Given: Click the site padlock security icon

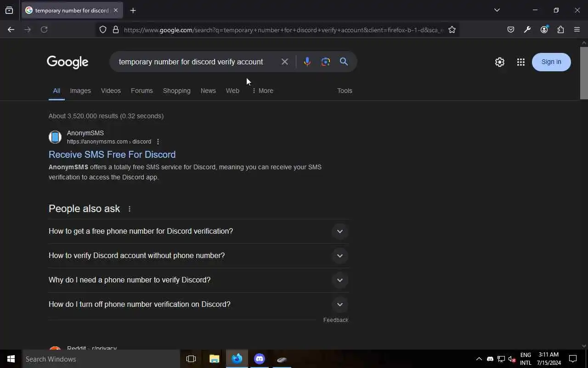Looking at the screenshot, I should point(116,29).
